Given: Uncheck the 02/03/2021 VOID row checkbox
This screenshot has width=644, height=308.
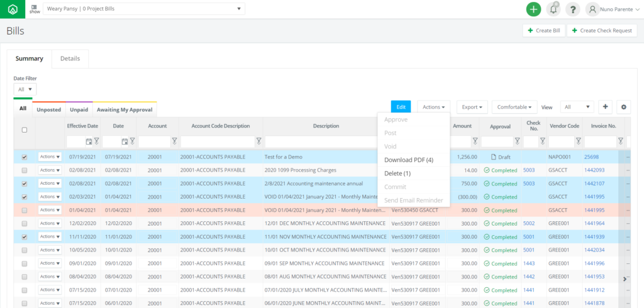Looking at the screenshot, I should click(25, 197).
